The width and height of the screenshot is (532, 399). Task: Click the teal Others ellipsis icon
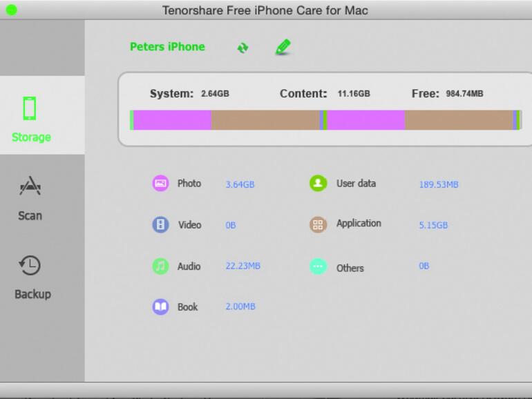(318, 266)
